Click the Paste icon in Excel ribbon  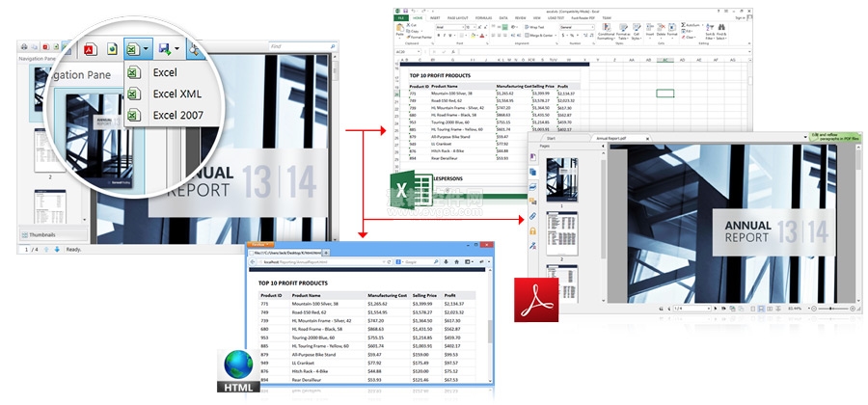(x=399, y=27)
